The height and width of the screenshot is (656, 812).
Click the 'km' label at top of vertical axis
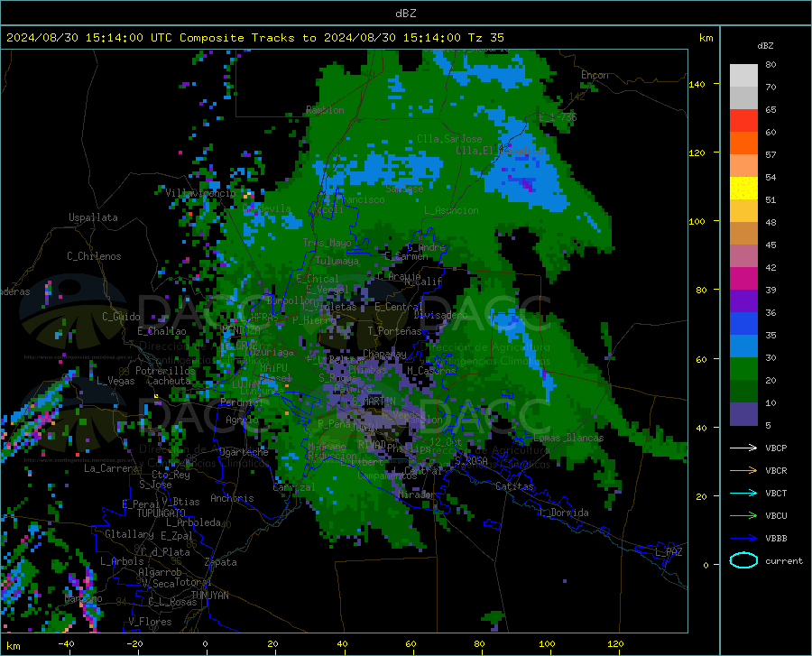(x=706, y=38)
